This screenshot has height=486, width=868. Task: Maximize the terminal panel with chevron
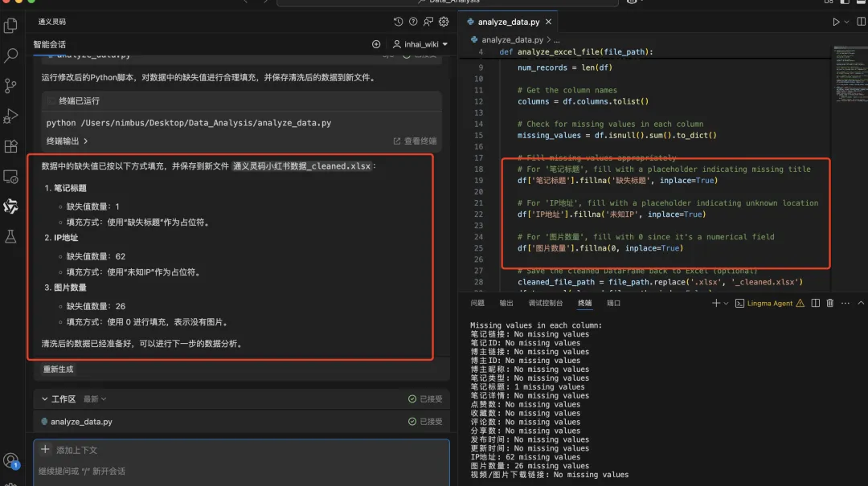pos(861,303)
